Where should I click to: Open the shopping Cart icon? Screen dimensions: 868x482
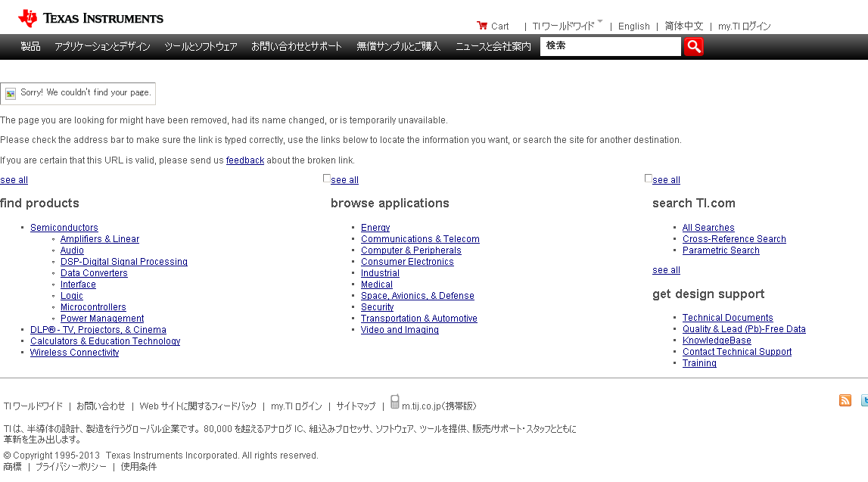pos(481,26)
